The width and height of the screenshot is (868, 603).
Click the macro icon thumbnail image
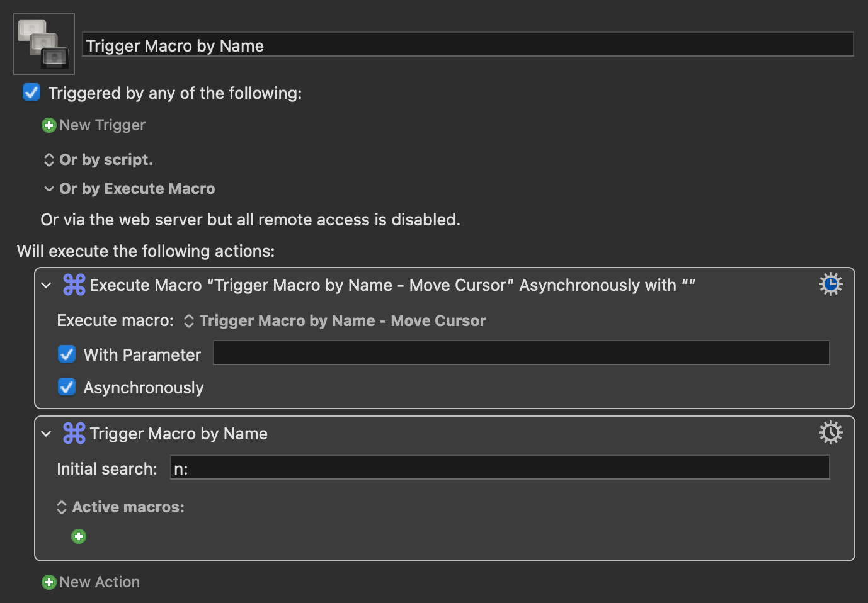tap(44, 44)
